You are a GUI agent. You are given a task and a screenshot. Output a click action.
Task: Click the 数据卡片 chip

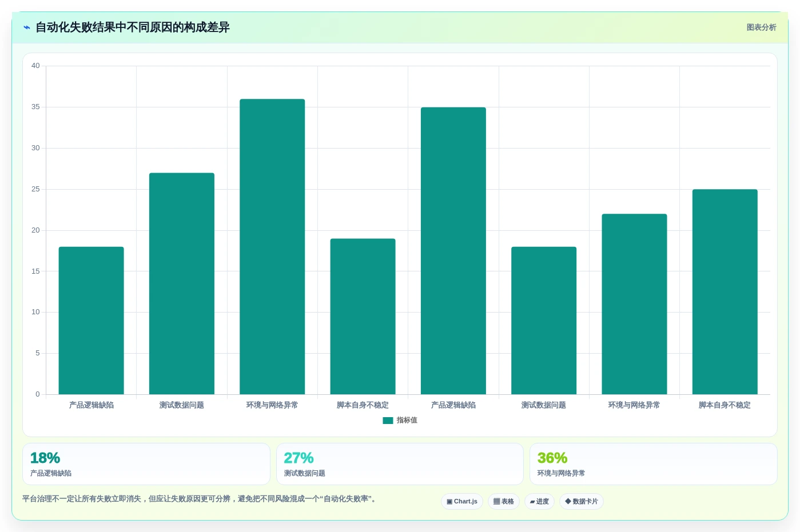point(582,502)
